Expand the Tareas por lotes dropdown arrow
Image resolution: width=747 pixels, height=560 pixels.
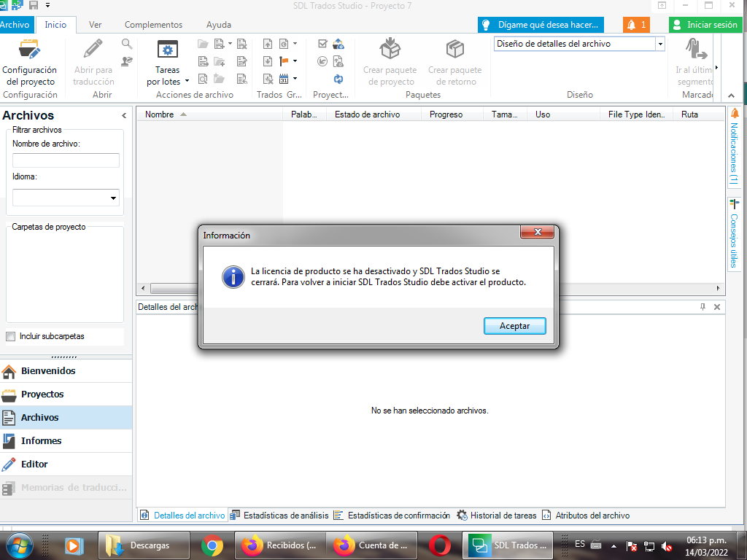(187, 81)
